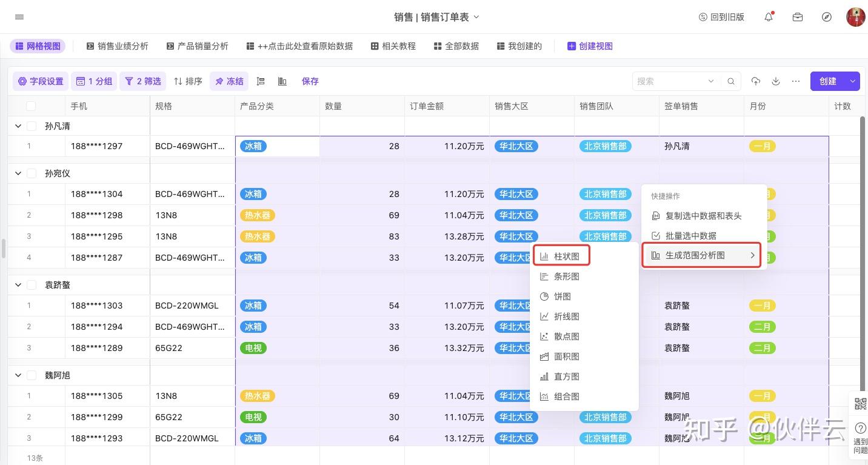The image size is (868, 465).
Task: Click the download icon in toolbar
Action: tap(776, 81)
